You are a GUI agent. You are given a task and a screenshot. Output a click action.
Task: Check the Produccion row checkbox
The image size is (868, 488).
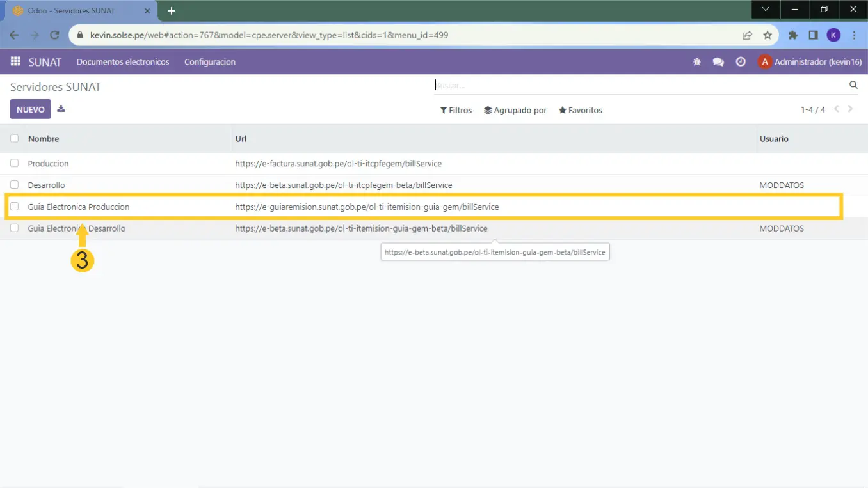15,163
